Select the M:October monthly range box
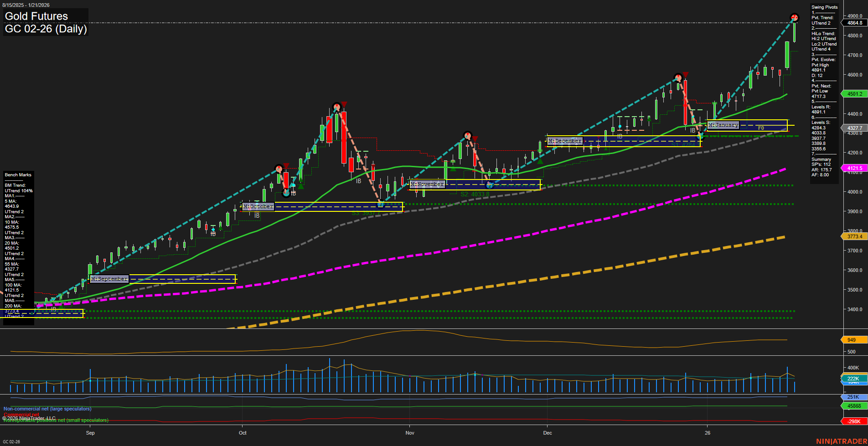868x446 pixels. (258, 206)
